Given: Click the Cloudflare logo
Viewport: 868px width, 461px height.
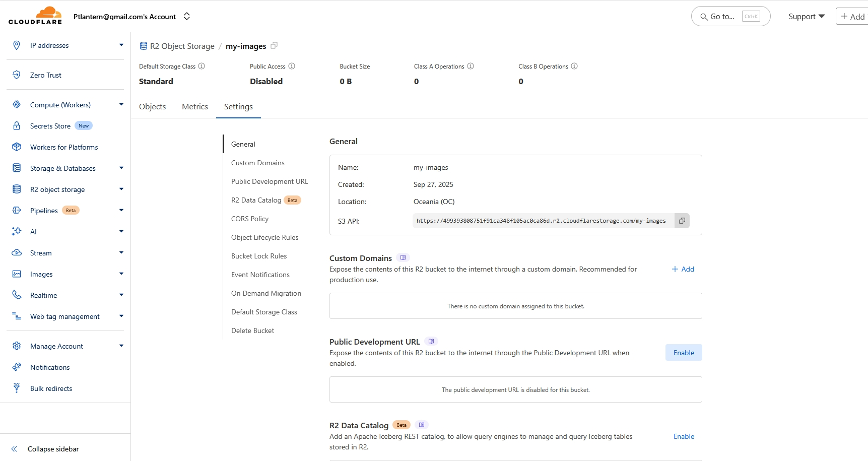Looking at the screenshot, I should [35, 16].
